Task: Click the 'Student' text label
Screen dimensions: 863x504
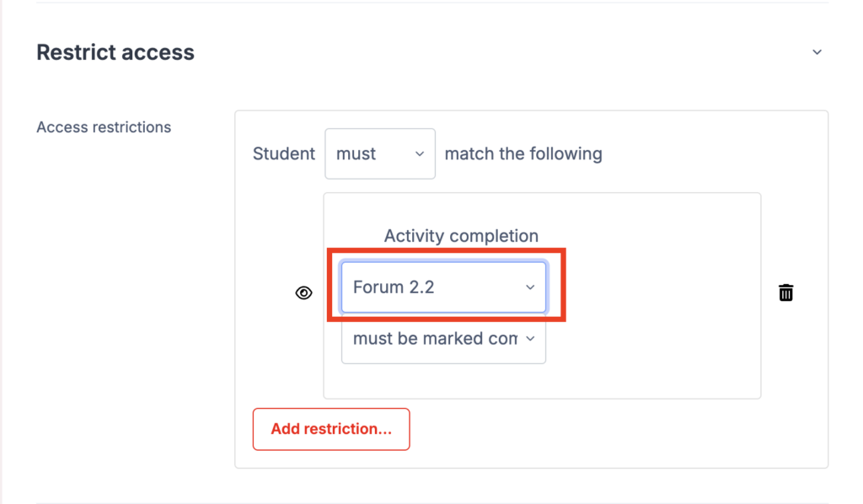Action: [284, 154]
